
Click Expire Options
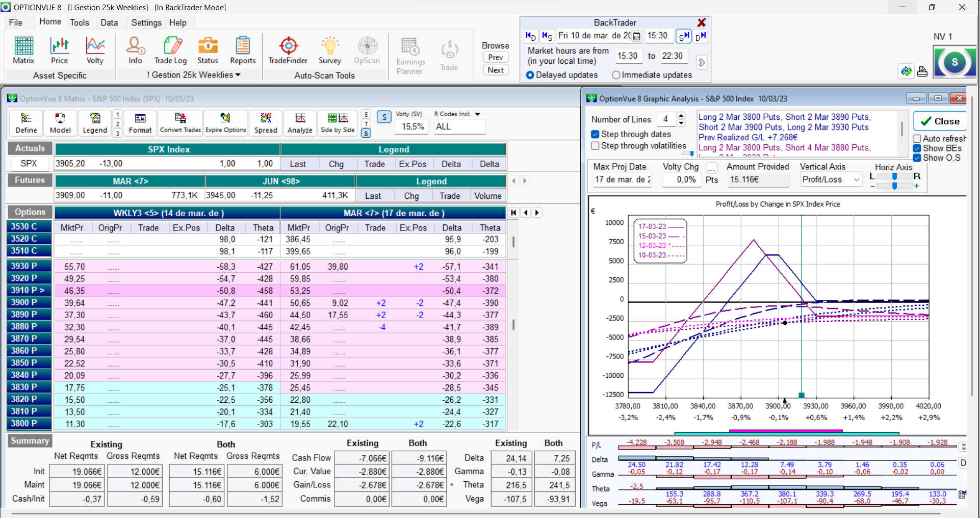coord(226,123)
